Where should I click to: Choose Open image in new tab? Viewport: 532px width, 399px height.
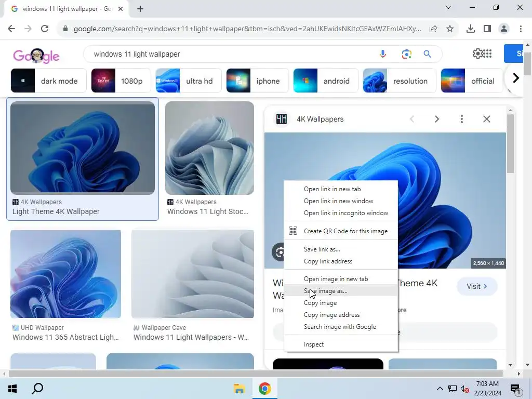[341, 279]
